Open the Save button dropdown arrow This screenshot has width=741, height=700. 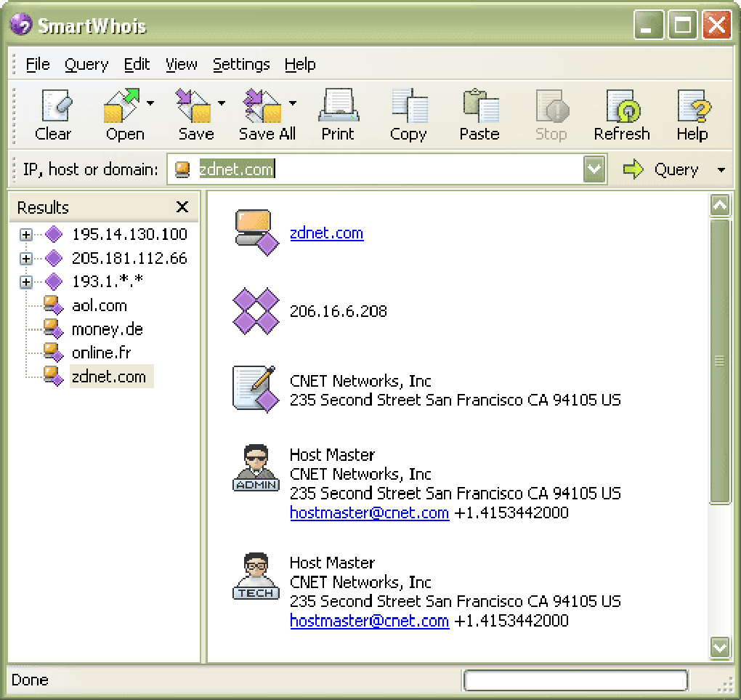coord(221,102)
